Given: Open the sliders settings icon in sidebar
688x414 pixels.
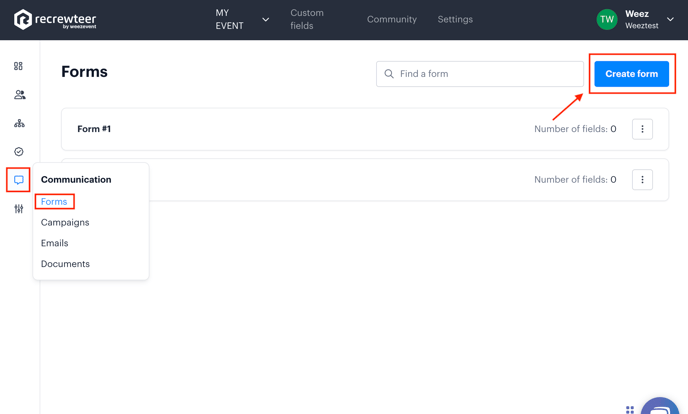Looking at the screenshot, I should [x=18, y=209].
